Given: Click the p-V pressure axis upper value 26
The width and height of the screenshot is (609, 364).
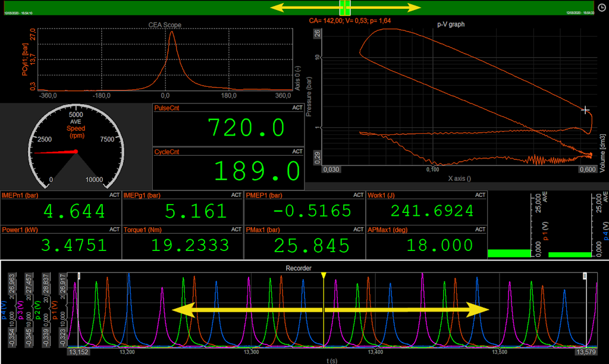Looking at the screenshot, I should 318,34.
